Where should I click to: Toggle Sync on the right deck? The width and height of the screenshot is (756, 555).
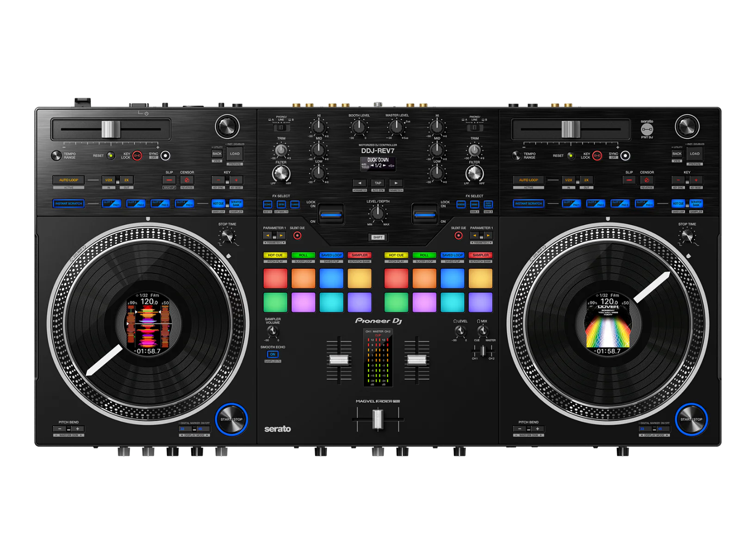(625, 156)
